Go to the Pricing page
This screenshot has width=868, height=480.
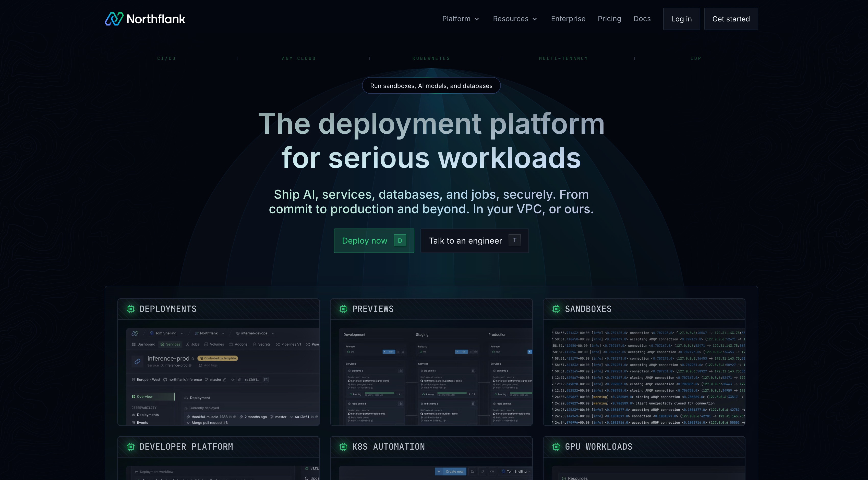click(x=609, y=19)
